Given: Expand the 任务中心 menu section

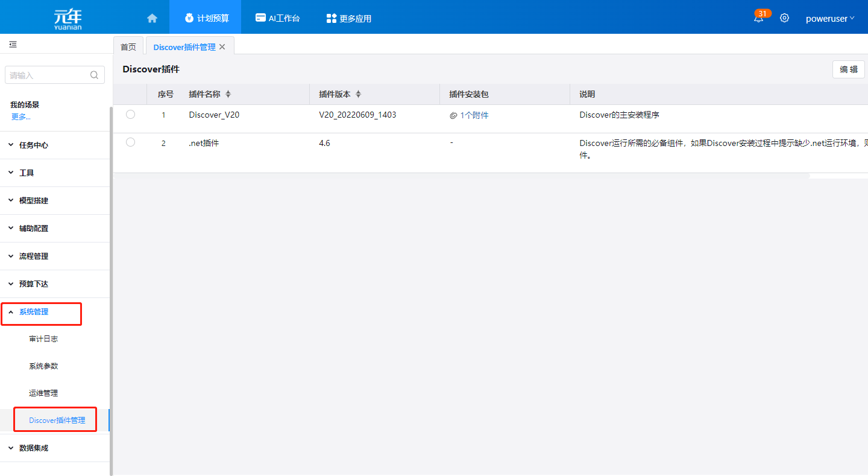Looking at the screenshot, I should [34, 145].
